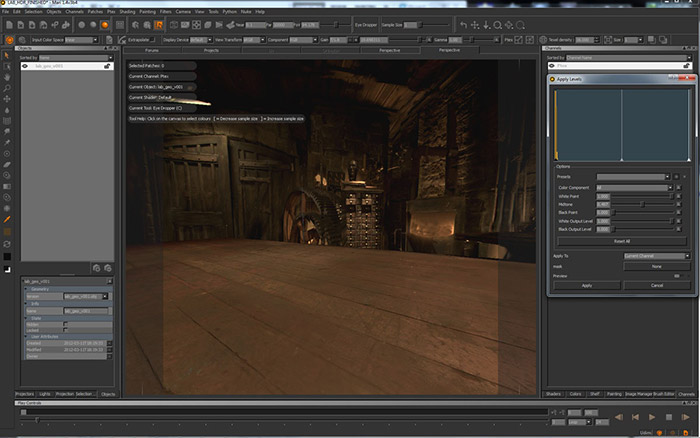Open the Channels menu

pos(74,12)
